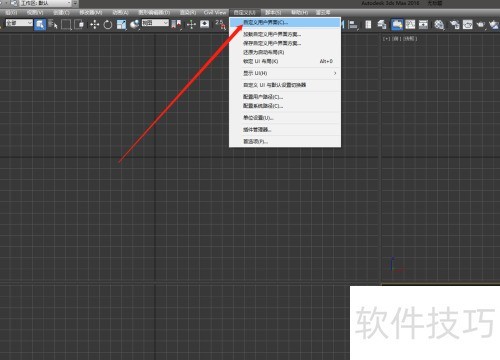Open the Civil View menu
Viewport: 500px width, 360px height.
[x=215, y=12]
